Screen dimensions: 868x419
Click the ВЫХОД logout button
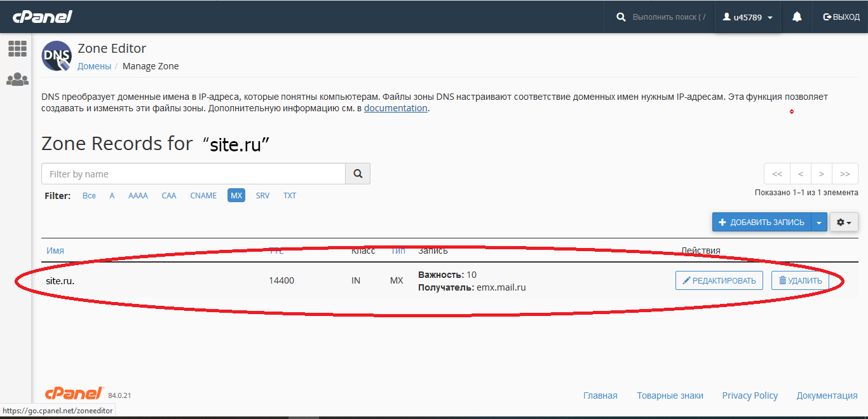point(841,17)
